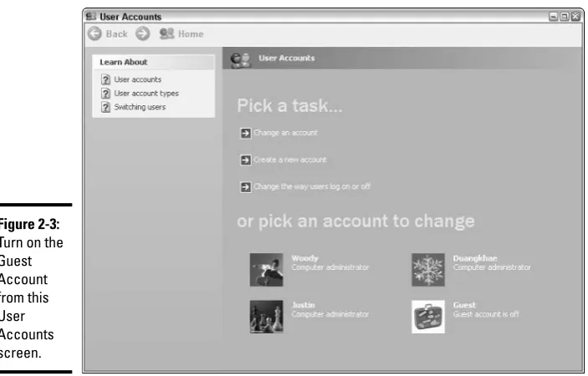588x376 pixels.
Task: Click arrow icon for Change log on way
Action: (x=245, y=187)
